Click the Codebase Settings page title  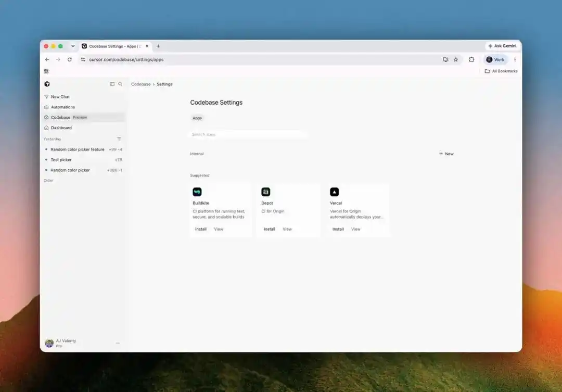(216, 103)
